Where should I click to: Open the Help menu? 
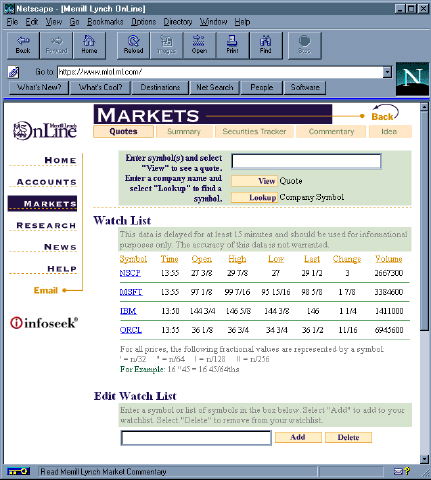click(242, 22)
